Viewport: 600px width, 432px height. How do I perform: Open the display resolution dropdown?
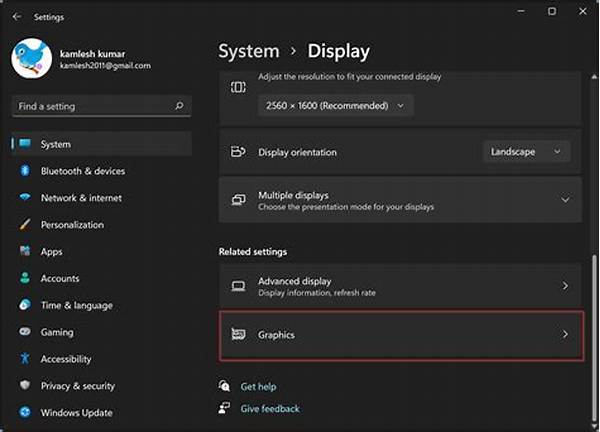coord(335,105)
